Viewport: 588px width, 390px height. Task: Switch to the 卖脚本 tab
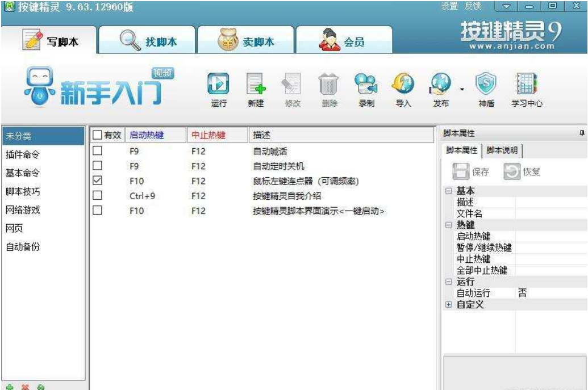click(246, 40)
